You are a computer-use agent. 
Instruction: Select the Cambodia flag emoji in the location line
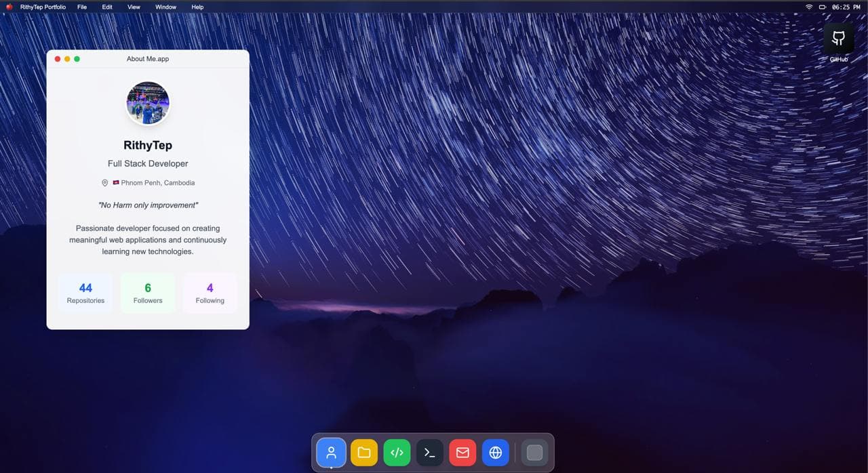[x=115, y=182]
